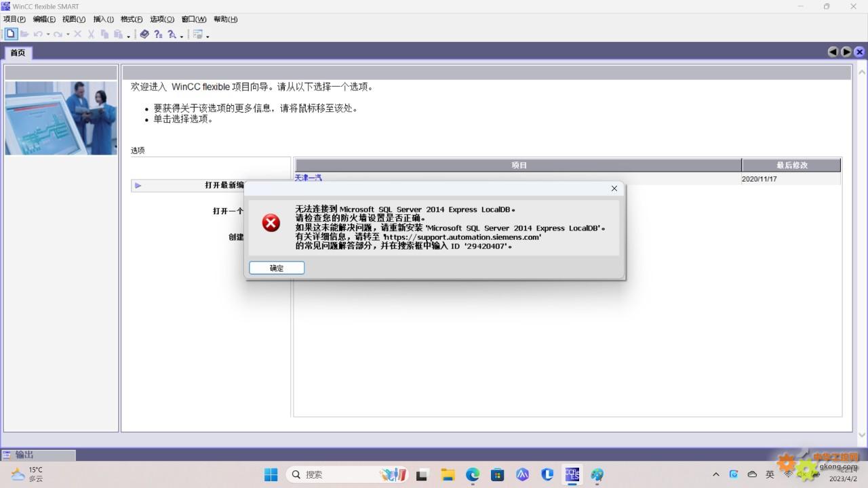Open the help book icon in toolbar
This screenshot has height=488, width=868.
[144, 34]
